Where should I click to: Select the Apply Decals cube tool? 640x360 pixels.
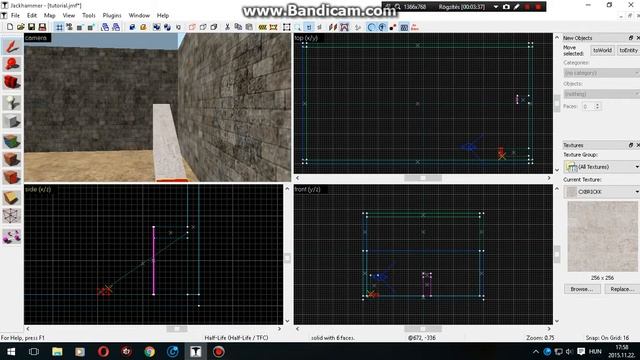11,178
